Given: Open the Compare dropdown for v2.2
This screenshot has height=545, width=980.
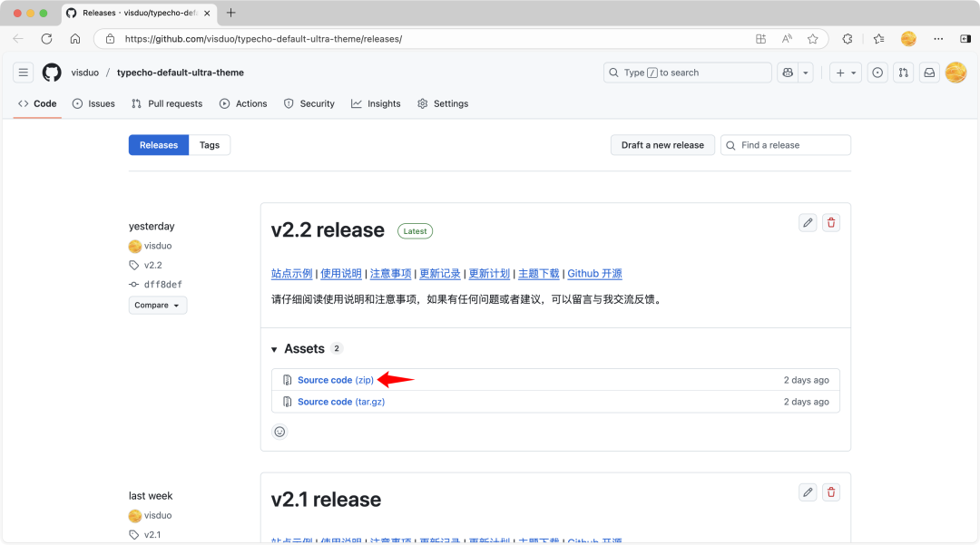Looking at the screenshot, I should click(158, 306).
